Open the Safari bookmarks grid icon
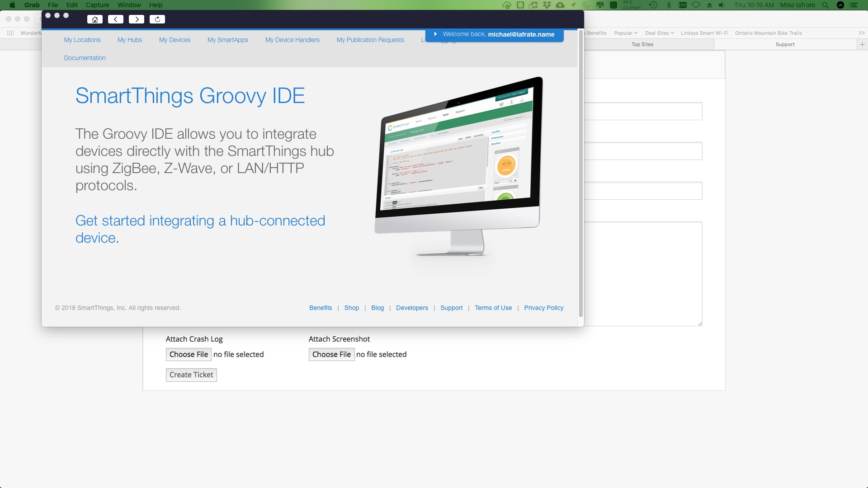 pyautogui.click(x=10, y=33)
